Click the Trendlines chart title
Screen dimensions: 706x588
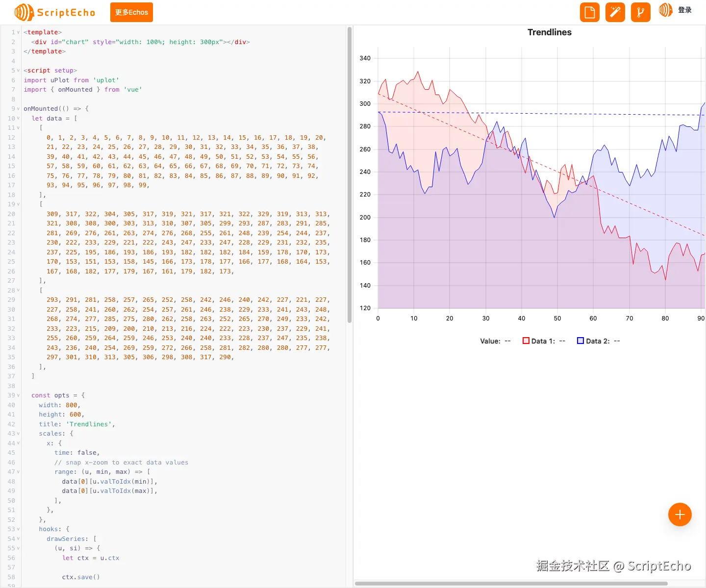(550, 32)
